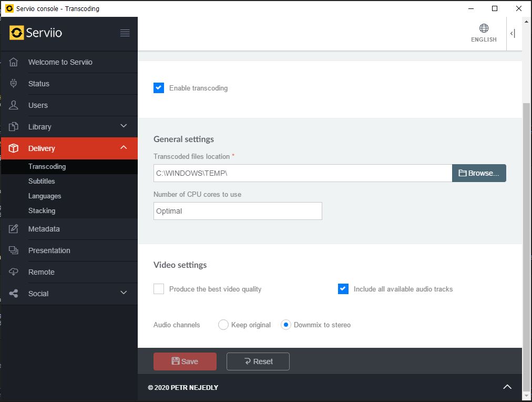Click the scroll-to-top arrow in footer
The height and width of the screenshot is (402, 532).
[507, 387]
